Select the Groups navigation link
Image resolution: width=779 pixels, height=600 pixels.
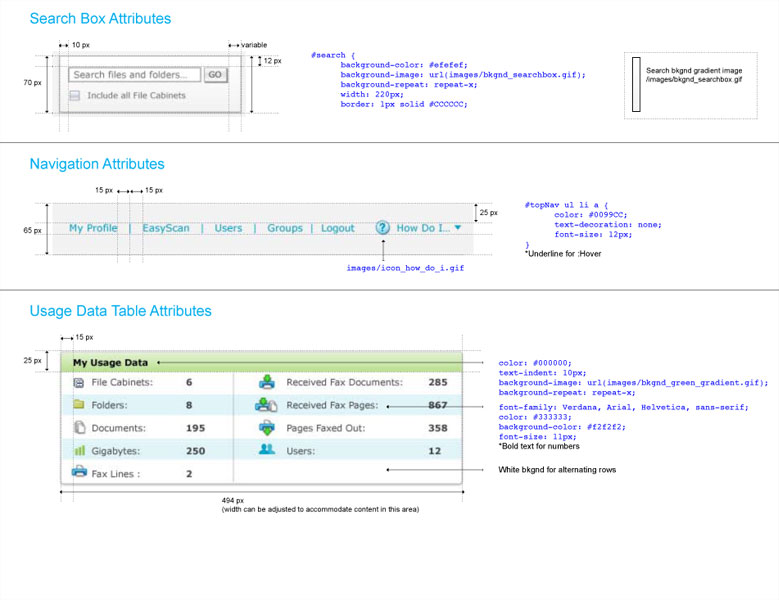point(285,228)
